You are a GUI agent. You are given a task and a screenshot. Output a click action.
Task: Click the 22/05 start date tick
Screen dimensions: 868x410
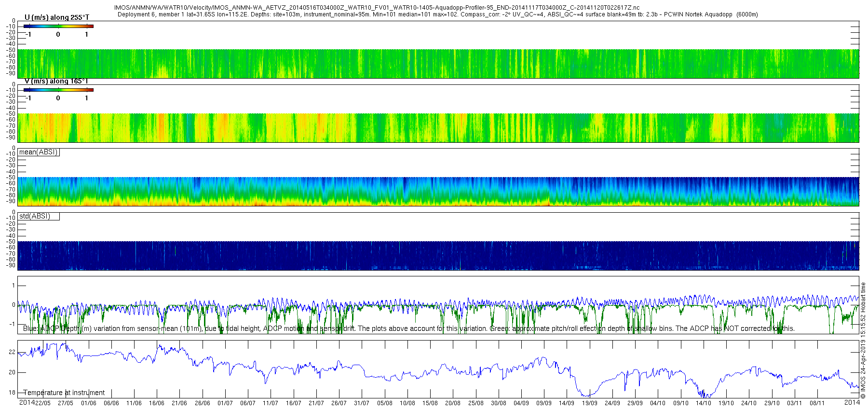(43, 403)
